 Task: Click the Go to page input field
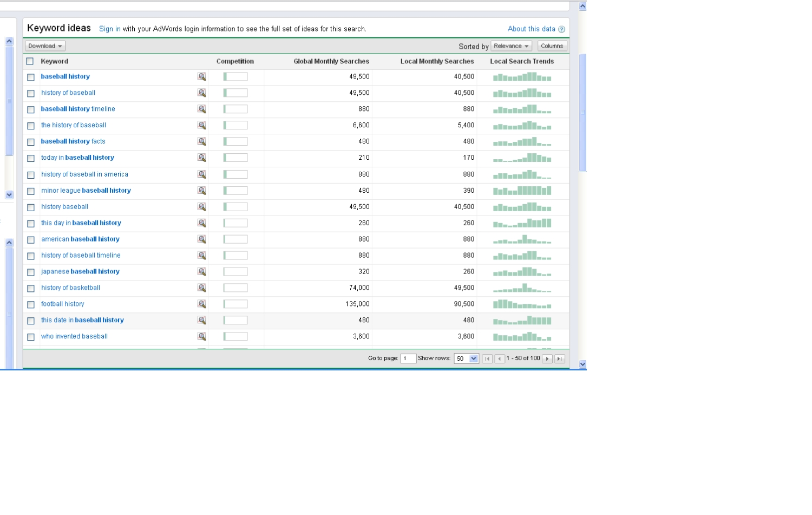pos(408,358)
